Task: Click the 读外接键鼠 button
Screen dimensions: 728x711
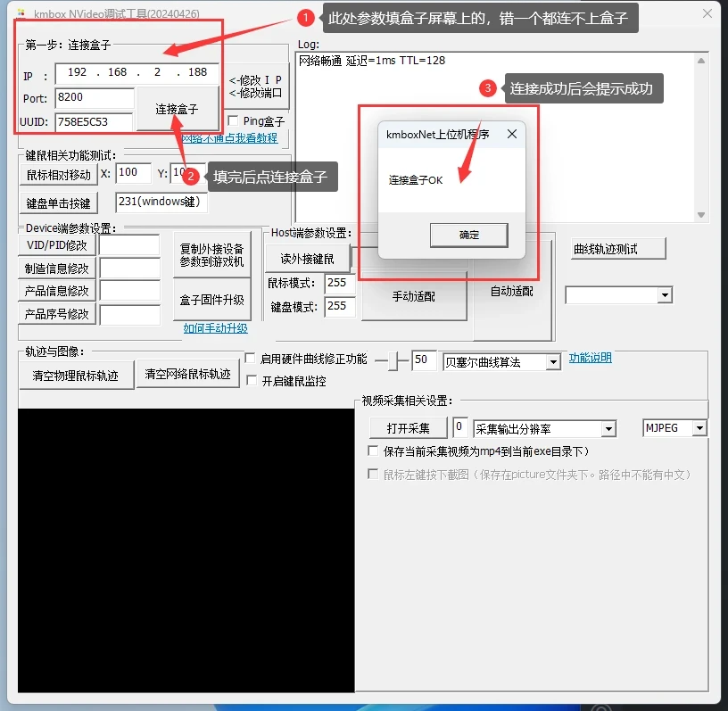Action: (x=308, y=259)
